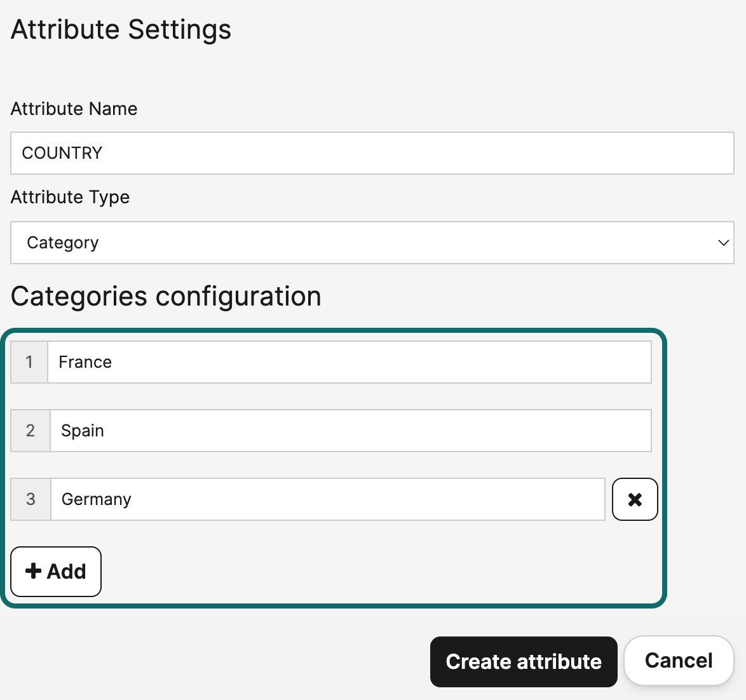Open the Attribute Type select box
Image resolution: width=746 pixels, height=700 pixels.
pyautogui.click(x=372, y=243)
